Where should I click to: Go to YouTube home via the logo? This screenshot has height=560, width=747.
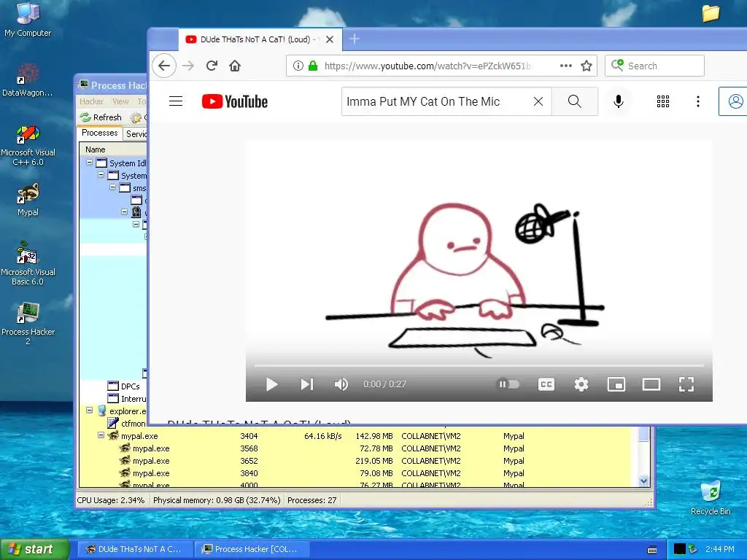(235, 101)
